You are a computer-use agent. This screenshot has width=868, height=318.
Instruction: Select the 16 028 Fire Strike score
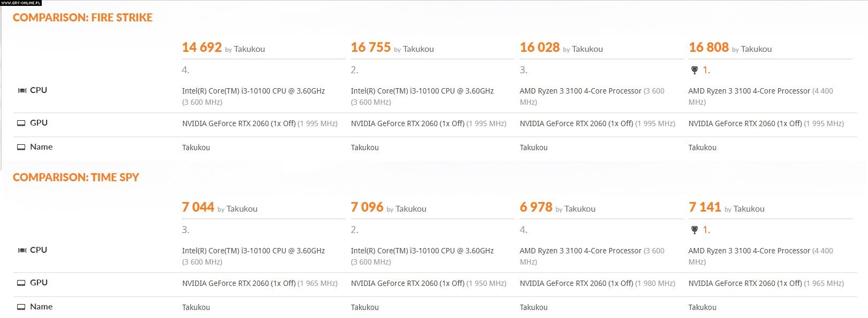coord(539,48)
